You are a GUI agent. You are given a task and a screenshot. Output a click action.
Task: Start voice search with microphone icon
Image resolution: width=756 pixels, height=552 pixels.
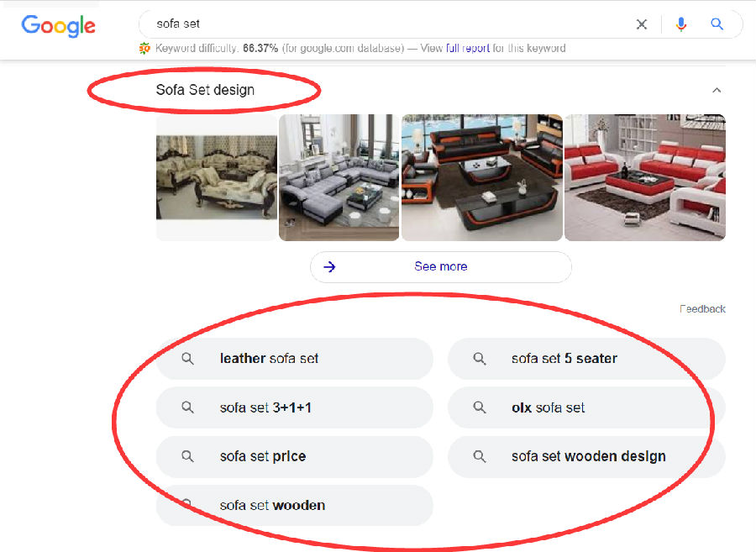click(680, 24)
